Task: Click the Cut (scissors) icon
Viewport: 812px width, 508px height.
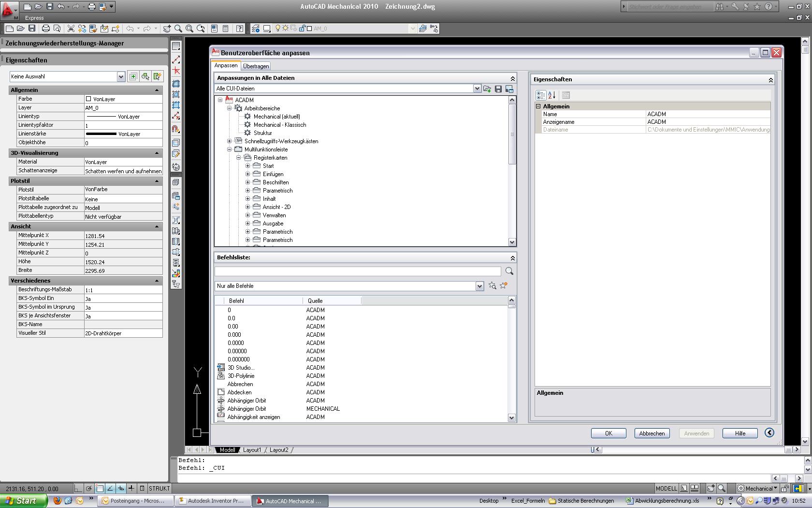Action: (x=71, y=29)
